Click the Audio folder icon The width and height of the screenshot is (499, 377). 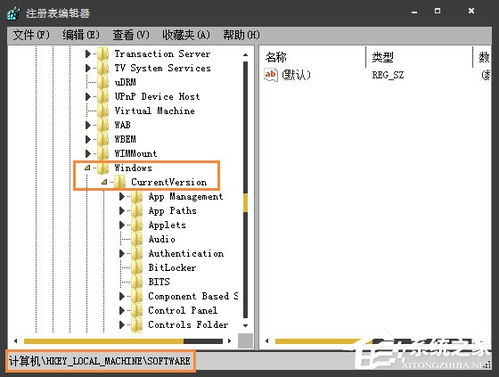tap(137, 239)
